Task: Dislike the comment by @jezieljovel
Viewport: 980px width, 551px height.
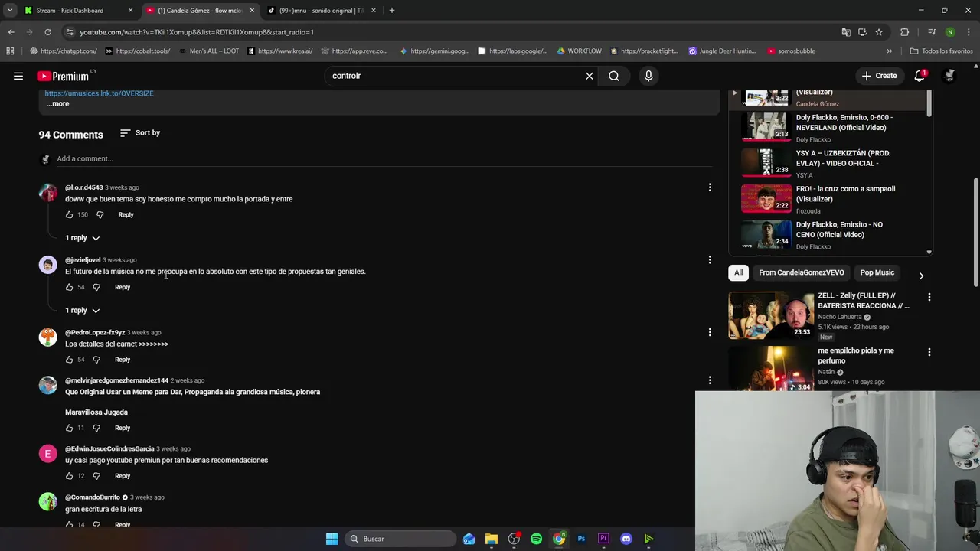Action: tap(96, 287)
